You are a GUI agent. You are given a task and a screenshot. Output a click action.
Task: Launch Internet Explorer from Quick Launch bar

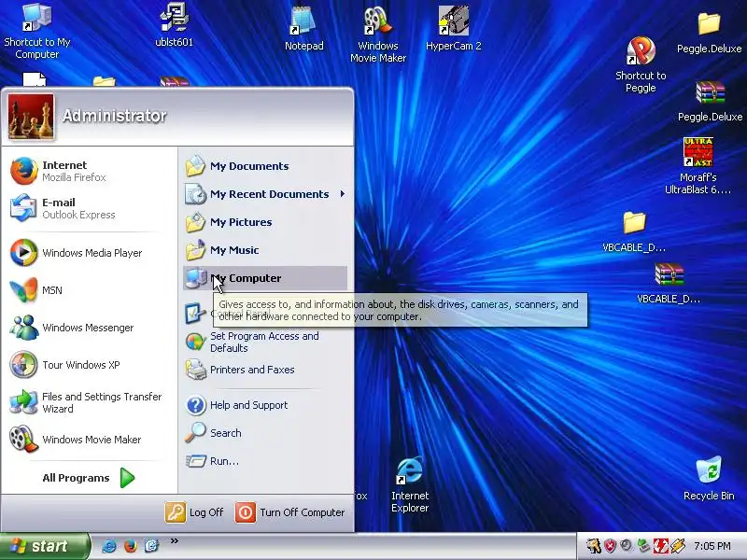(109, 546)
